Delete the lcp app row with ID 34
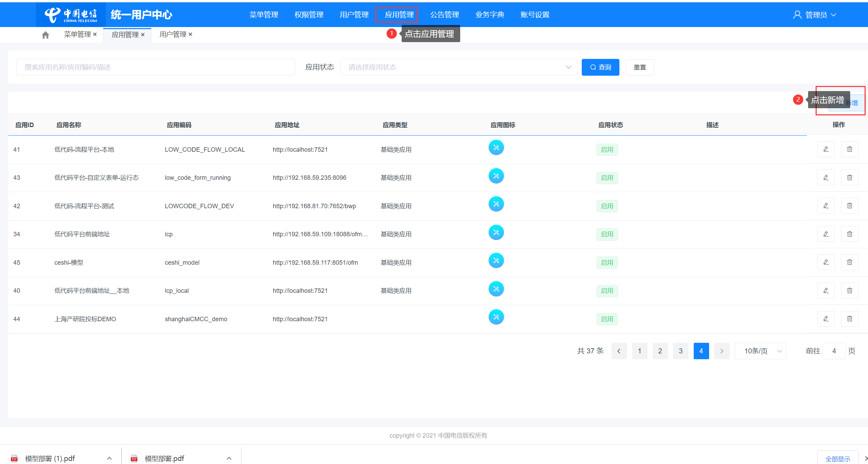This screenshot has width=868, height=464. coord(850,234)
